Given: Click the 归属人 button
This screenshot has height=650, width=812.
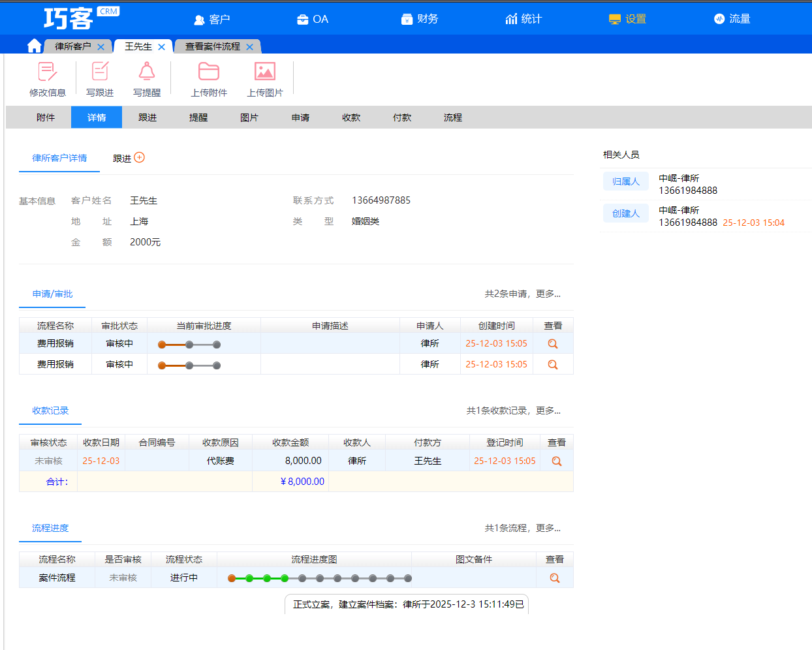Looking at the screenshot, I should point(625,181).
